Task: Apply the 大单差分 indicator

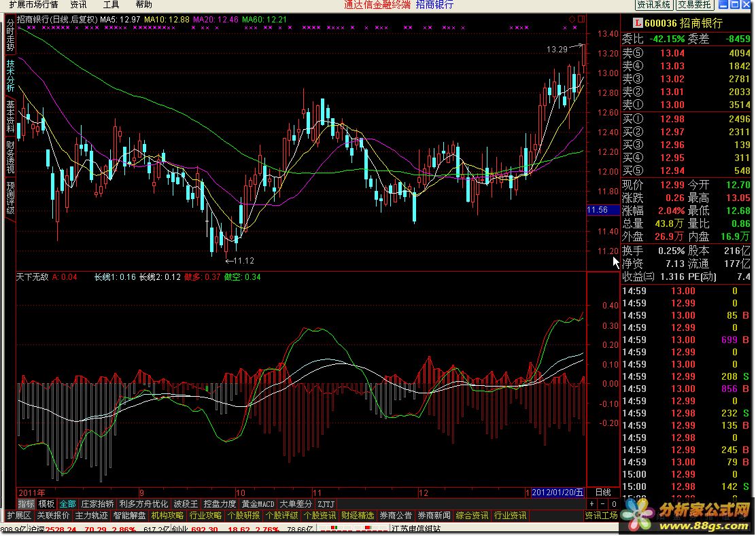Action: (296, 504)
